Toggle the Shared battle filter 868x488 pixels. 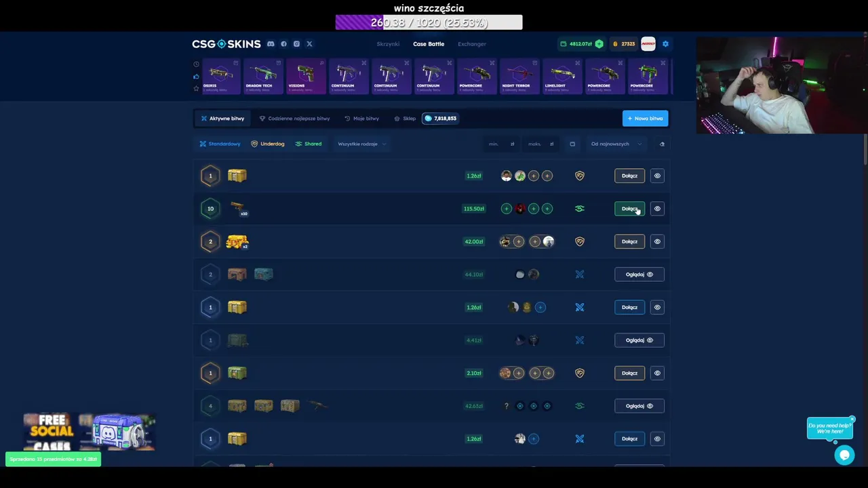(x=309, y=144)
